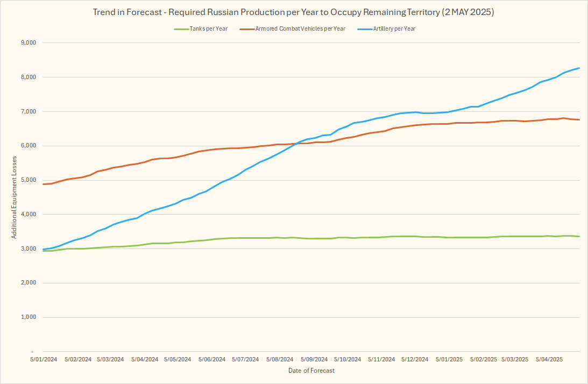The image size is (588, 384).
Task: Select the Date of Forecast axis title
Action: tap(311, 371)
